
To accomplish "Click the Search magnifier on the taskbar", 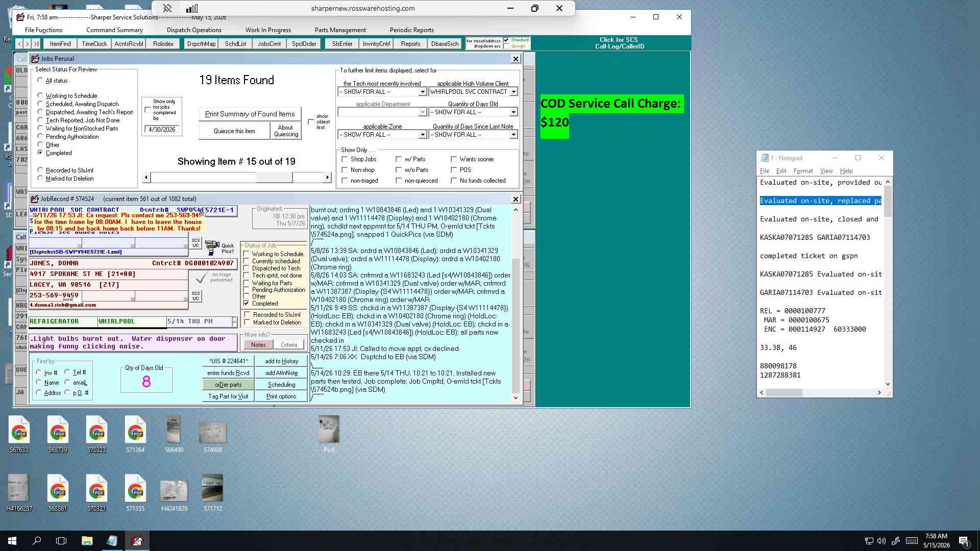I will click(x=37, y=541).
